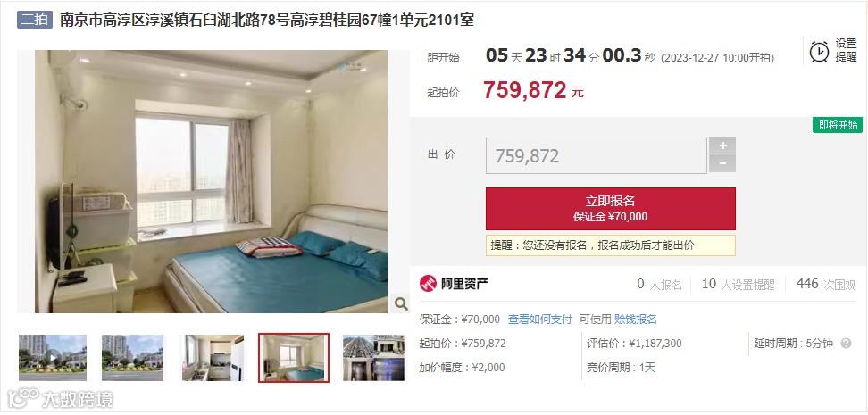The image size is (868, 415).
Task: Select the second building exterior thumbnail
Action: click(133, 358)
